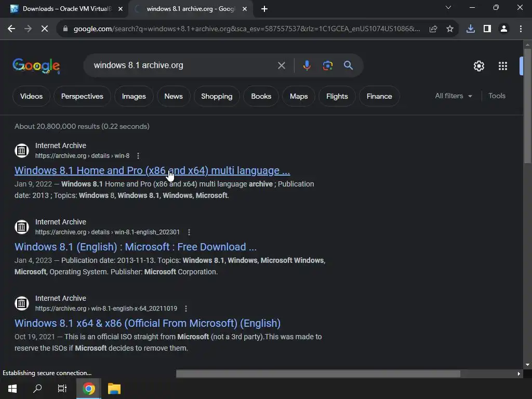View site information lock icon
This screenshot has width=532, height=399.
pos(65,29)
